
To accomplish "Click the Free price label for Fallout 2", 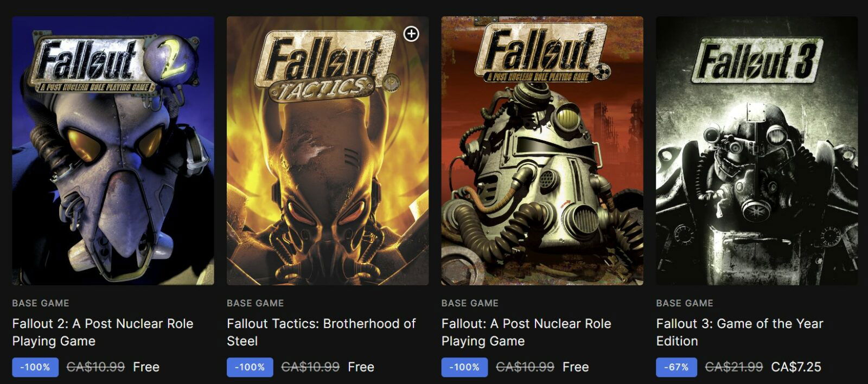I will pyautogui.click(x=146, y=367).
